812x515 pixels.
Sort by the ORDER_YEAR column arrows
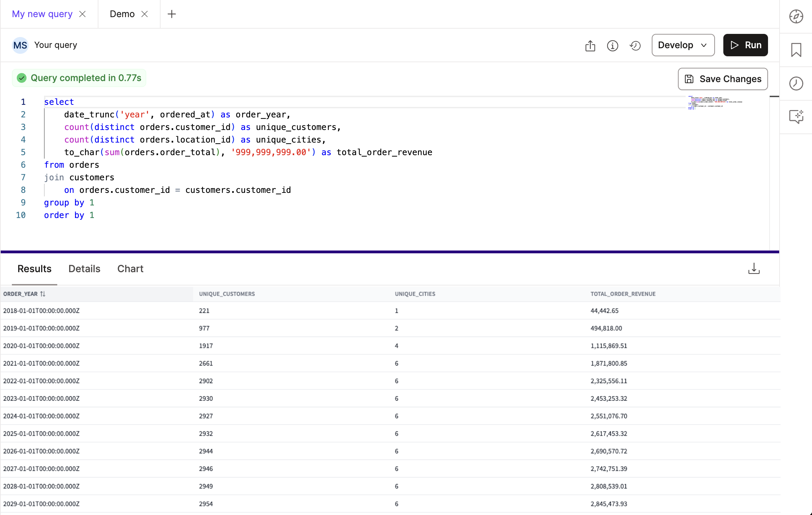pos(43,294)
